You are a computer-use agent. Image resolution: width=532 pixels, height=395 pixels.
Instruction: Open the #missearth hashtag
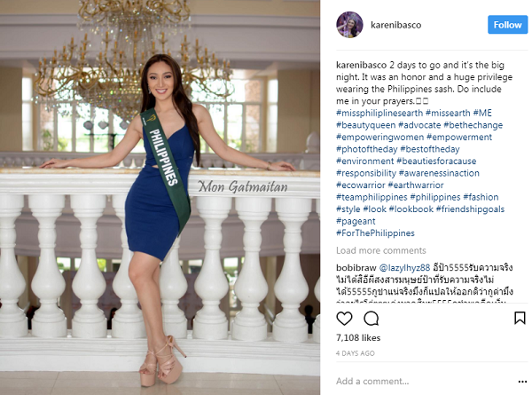(x=448, y=113)
